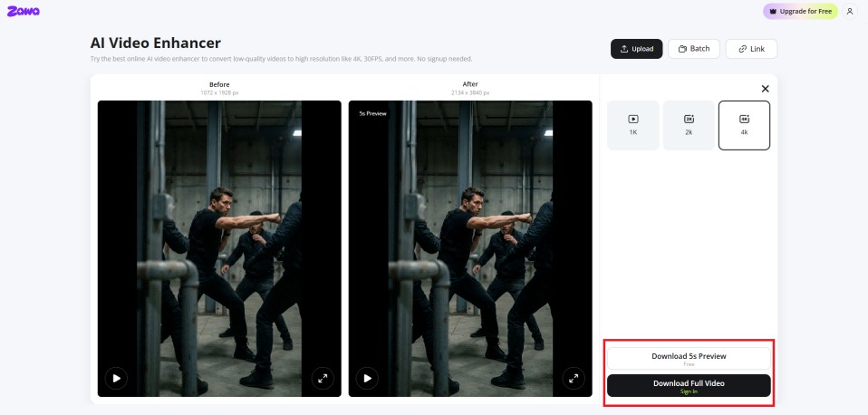Screen dimensions: 868x415
Task: Click Download 5s Preview button
Action: click(689, 359)
